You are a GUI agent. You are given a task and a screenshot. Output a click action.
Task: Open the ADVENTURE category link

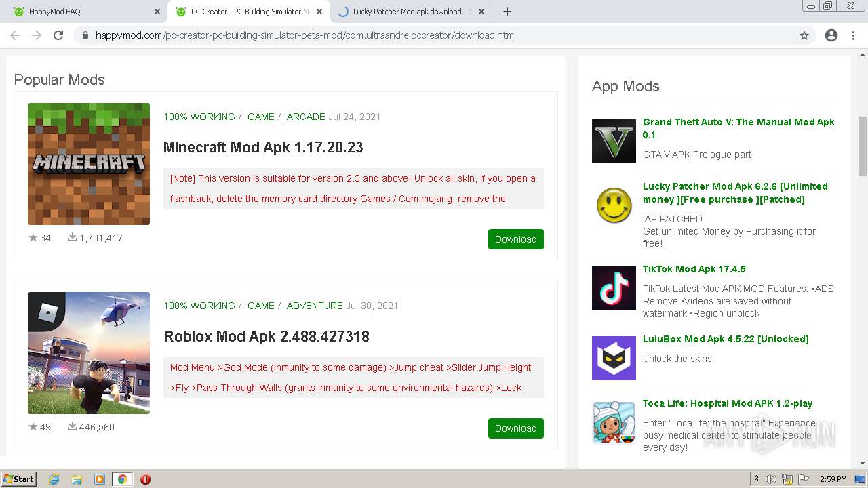click(x=315, y=306)
